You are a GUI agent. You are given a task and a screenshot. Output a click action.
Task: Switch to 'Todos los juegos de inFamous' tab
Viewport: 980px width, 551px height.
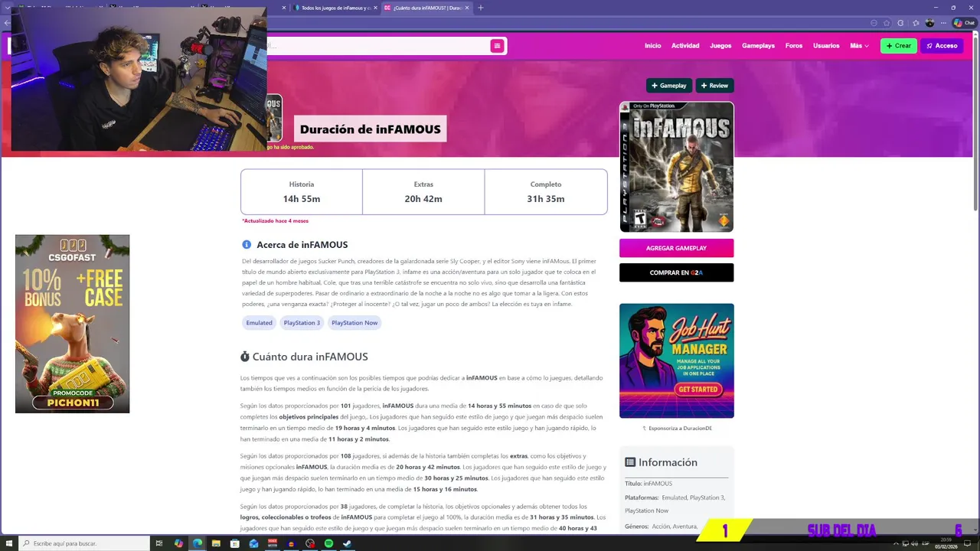(335, 8)
